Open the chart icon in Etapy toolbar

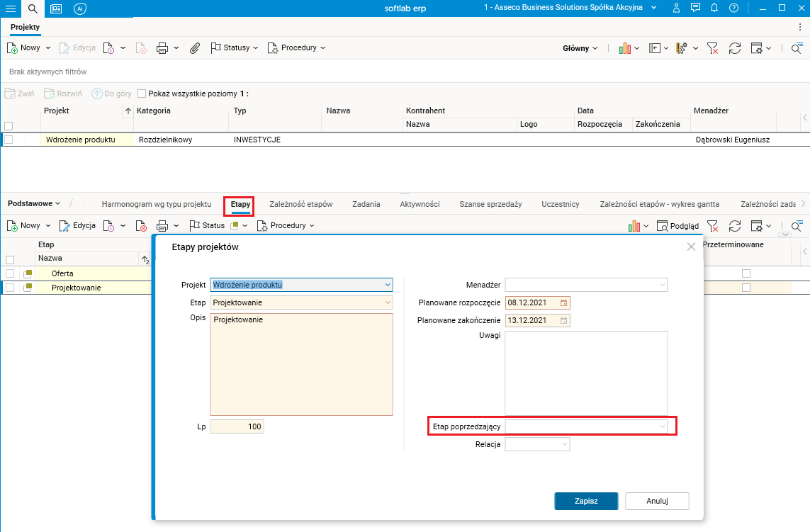(x=634, y=226)
